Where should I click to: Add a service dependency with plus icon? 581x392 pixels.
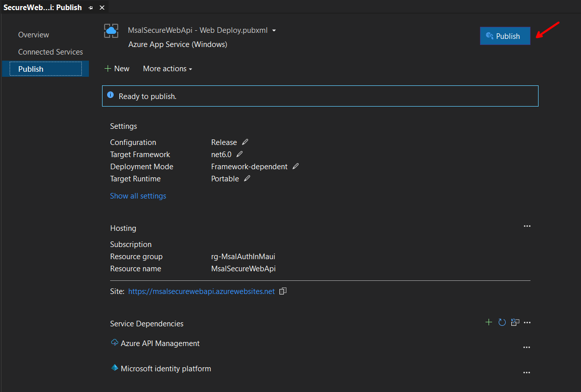tap(489, 322)
